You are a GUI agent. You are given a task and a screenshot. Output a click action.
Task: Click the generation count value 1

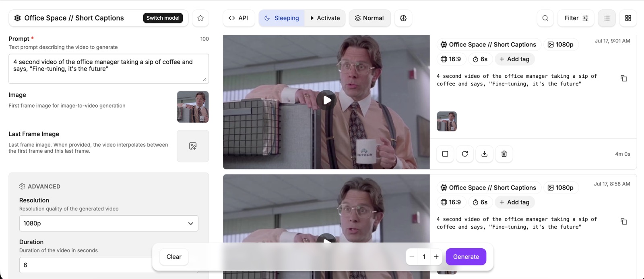click(x=424, y=257)
